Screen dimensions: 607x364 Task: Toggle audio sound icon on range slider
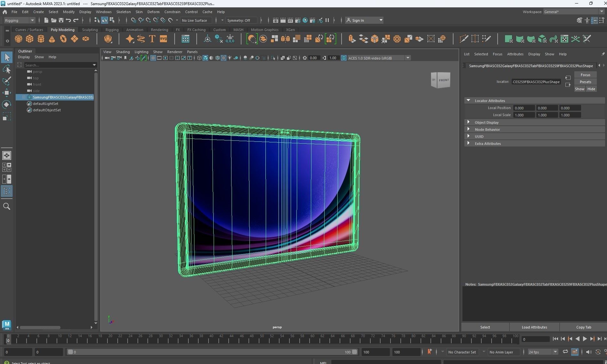(x=589, y=352)
